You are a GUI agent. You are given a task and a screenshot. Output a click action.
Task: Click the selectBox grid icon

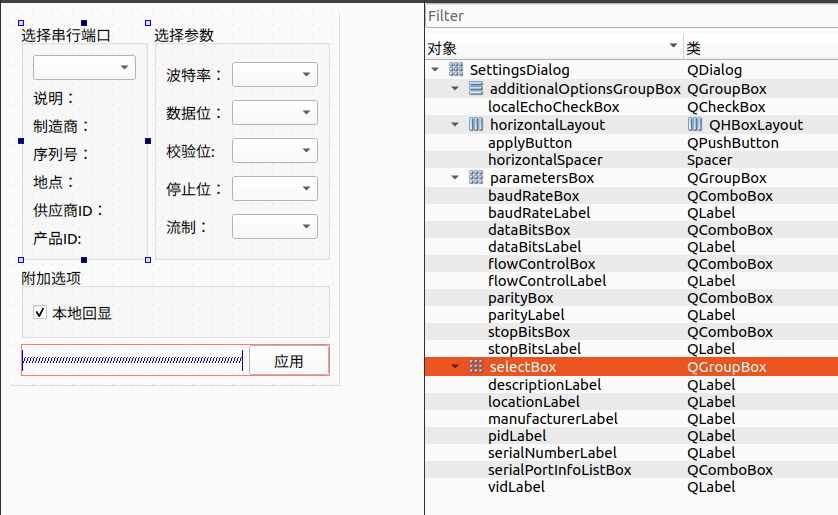click(476, 366)
